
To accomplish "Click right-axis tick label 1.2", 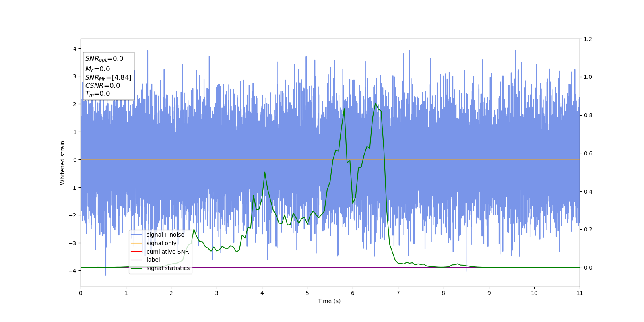I will tap(588, 39).
